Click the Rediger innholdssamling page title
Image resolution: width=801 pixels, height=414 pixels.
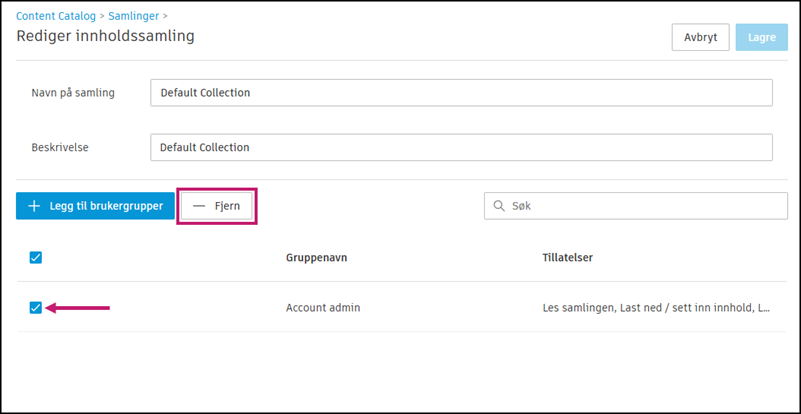pos(105,37)
